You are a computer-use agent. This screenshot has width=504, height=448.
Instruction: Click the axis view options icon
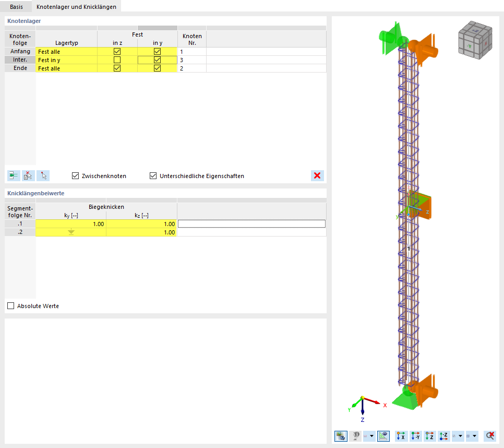(x=454, y=436)
